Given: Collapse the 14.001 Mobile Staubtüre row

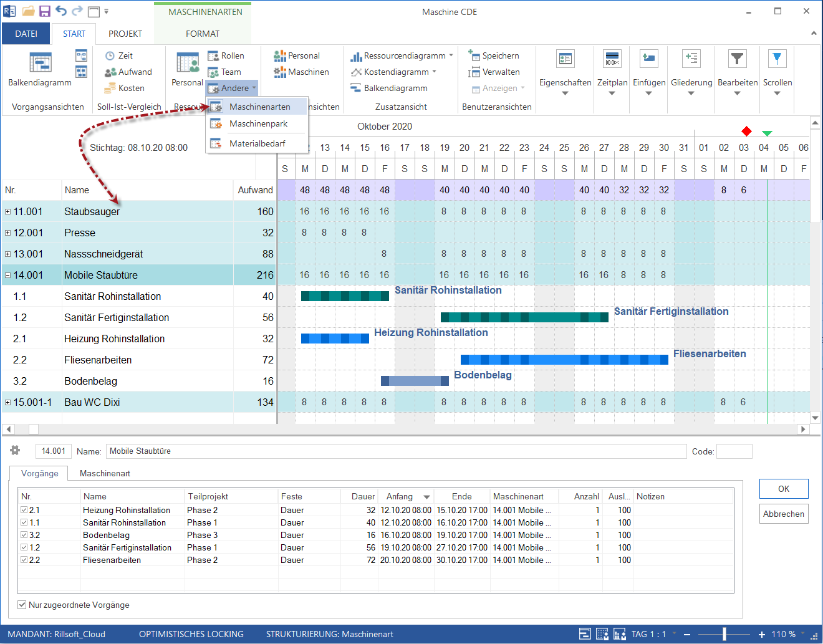Looking at the screenshot, I should (x=8, y=275).
